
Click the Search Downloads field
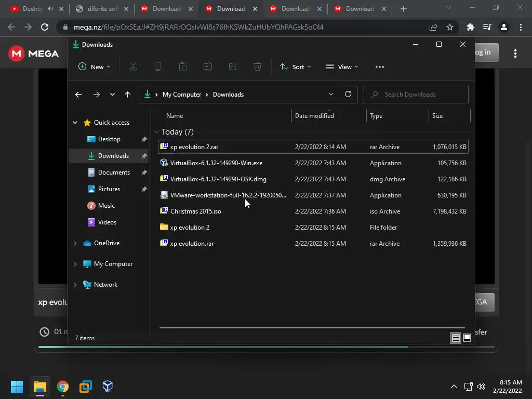click(416, 95)
